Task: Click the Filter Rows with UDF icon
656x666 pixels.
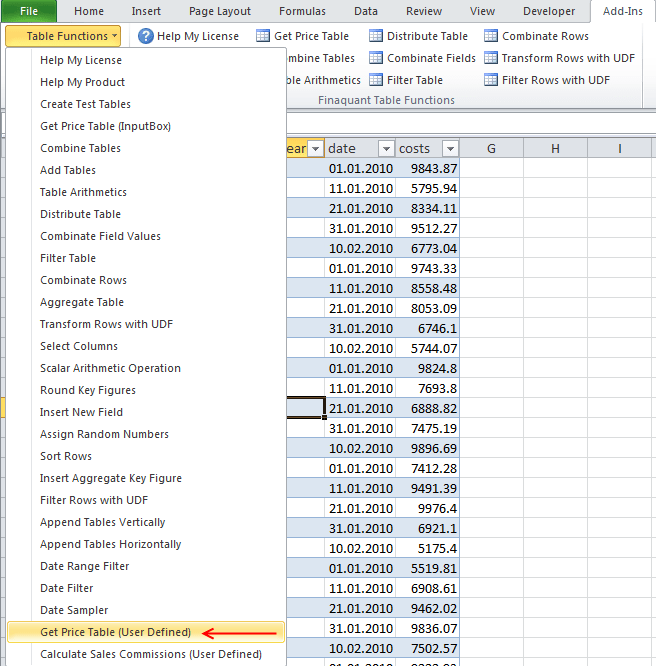Action: [491, 79]
